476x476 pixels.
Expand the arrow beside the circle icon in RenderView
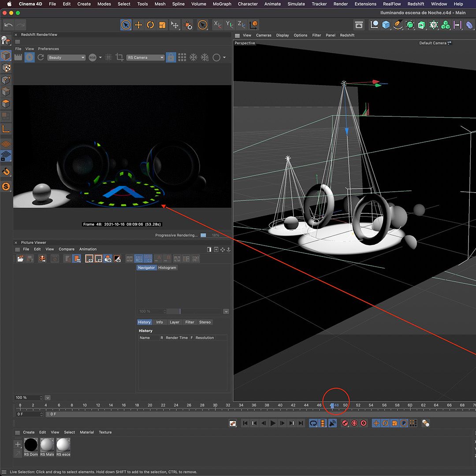coord(224,57)
